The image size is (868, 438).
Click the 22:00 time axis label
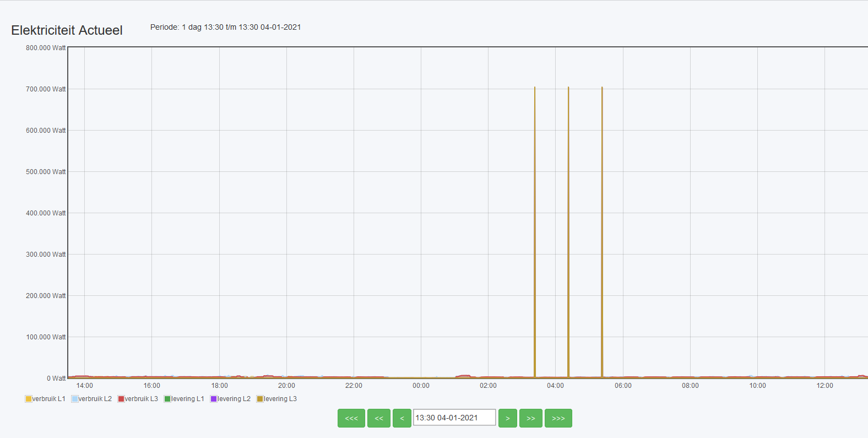354,386
